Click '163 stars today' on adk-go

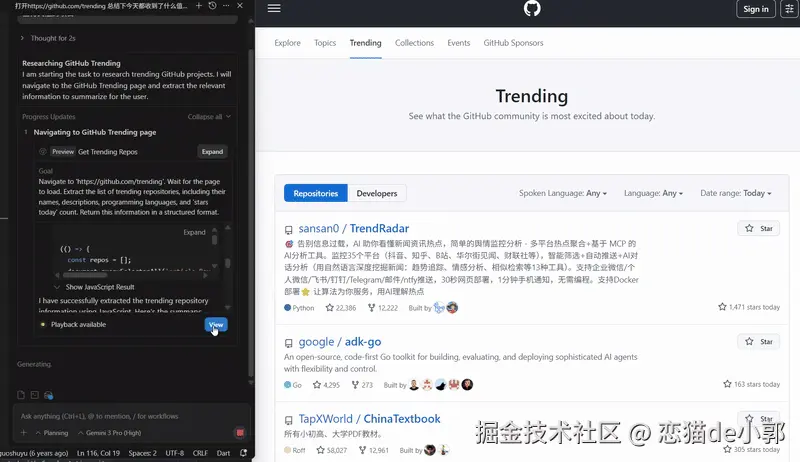[x=752, y=384]
